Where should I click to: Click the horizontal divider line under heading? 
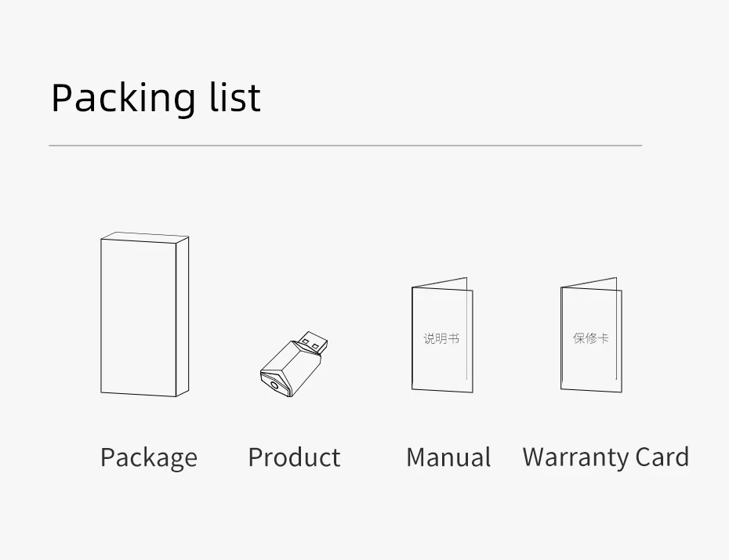(x=345, y=146)
